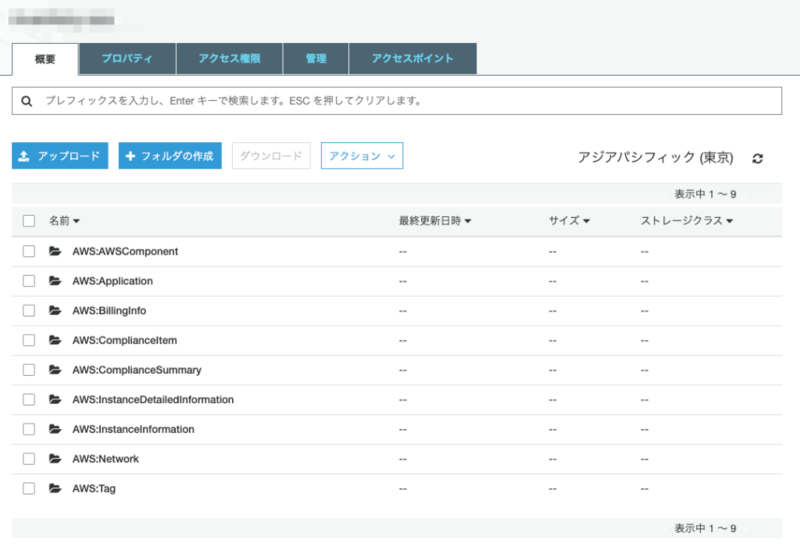Screen dimensions: 800x547
Task: Open the AWS:BillingInfo folder link
Action: [x=109, y=310]
